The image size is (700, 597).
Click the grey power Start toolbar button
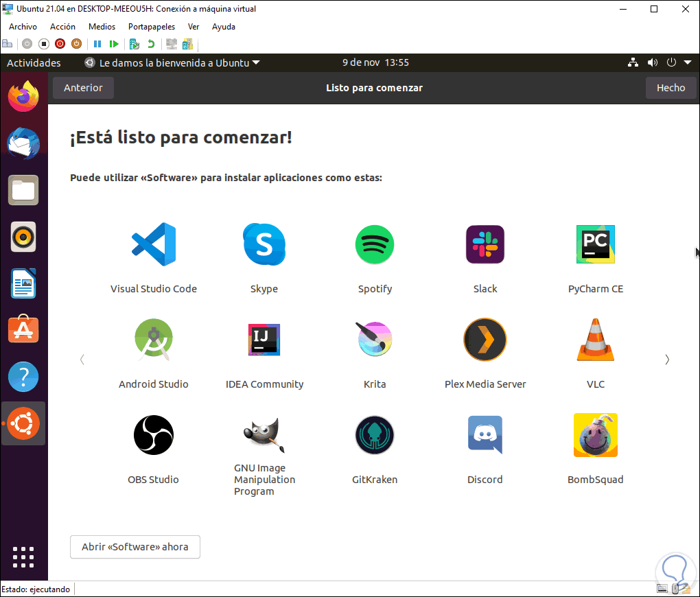(x=27, y=44)
